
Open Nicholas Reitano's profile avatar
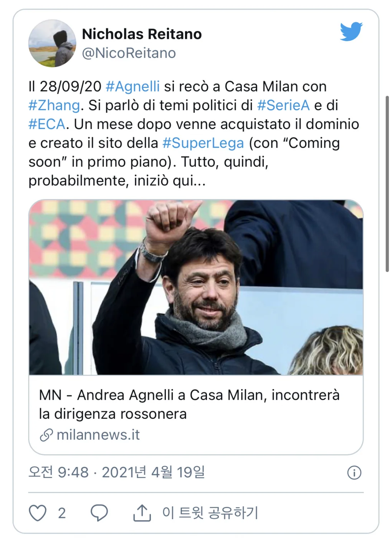point(52,43)
